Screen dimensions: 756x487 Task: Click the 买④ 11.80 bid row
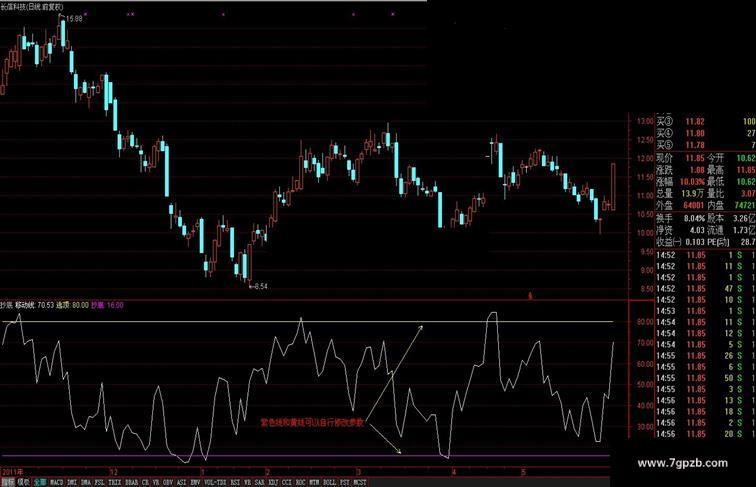point(706,134)
